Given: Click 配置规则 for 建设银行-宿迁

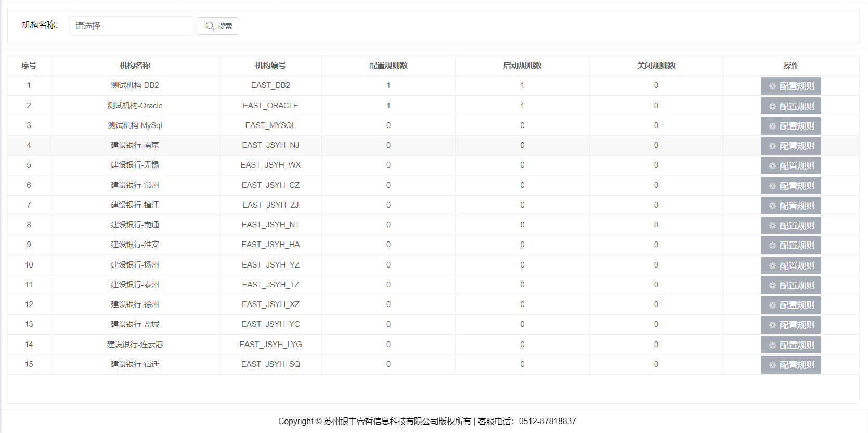Looking at the screenshot, I should (x=791, y=365).
